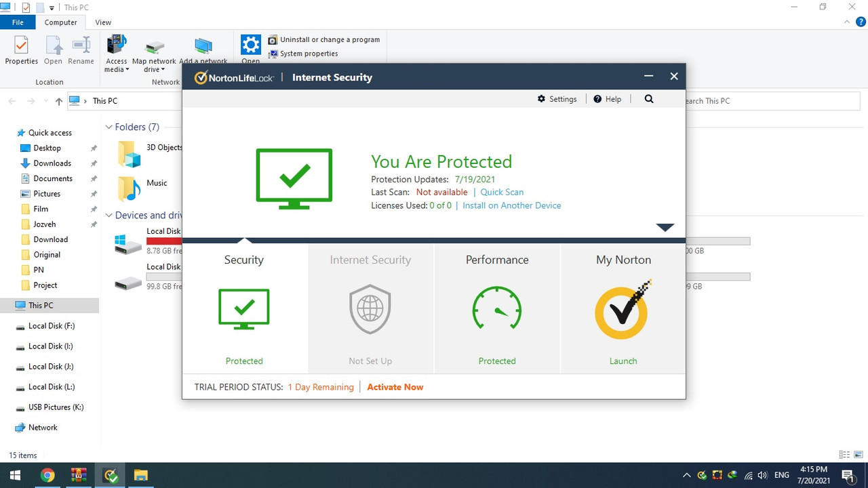Click the Search This PC field

772,101
